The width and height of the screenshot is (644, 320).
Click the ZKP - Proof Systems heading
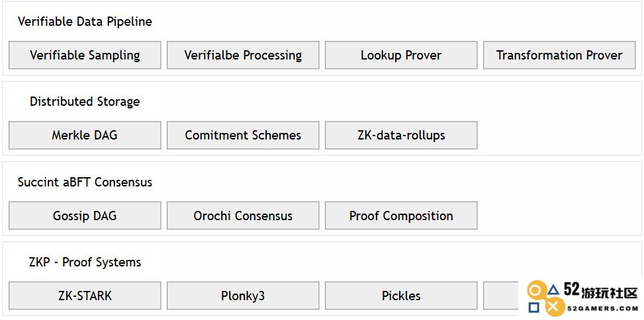[x=85, y=262]
